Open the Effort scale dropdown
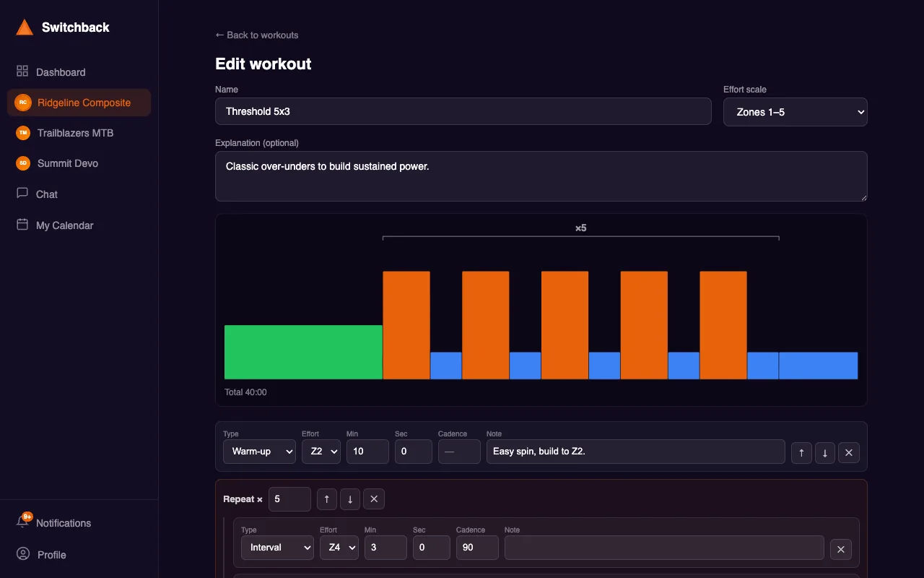Image resolution: width=924 pixels, height=578 pixels. pyautogui.click(x=796, y=112)
